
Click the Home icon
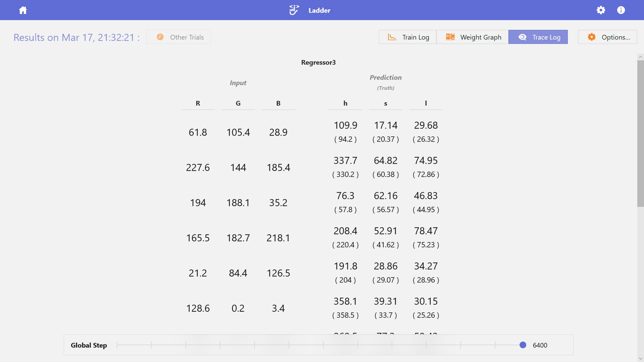pyautogui.click(x=23, y=10)
